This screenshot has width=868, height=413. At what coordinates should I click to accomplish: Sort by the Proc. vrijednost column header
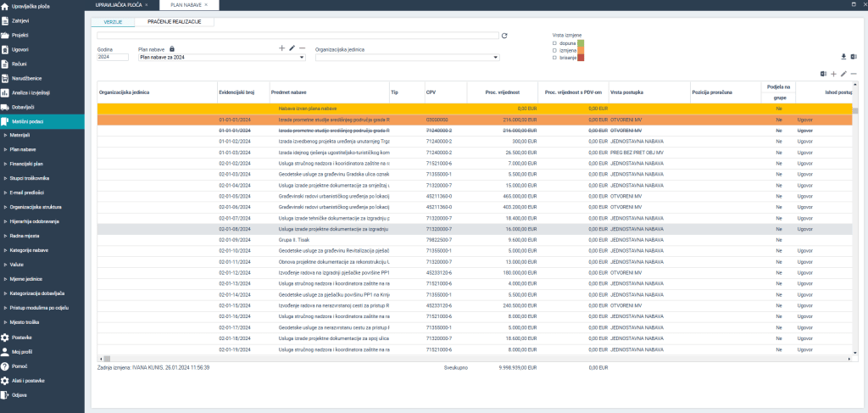tap(502, 91)
